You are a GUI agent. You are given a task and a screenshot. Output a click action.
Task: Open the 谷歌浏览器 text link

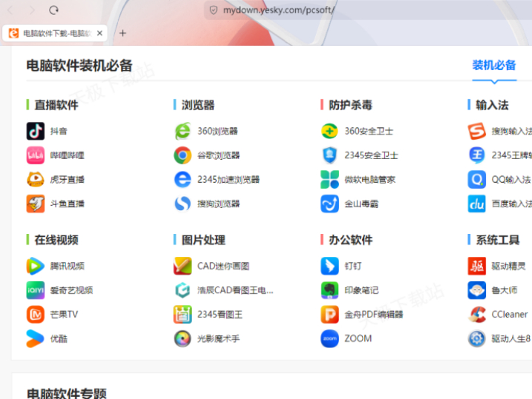(x=218, y=155)
